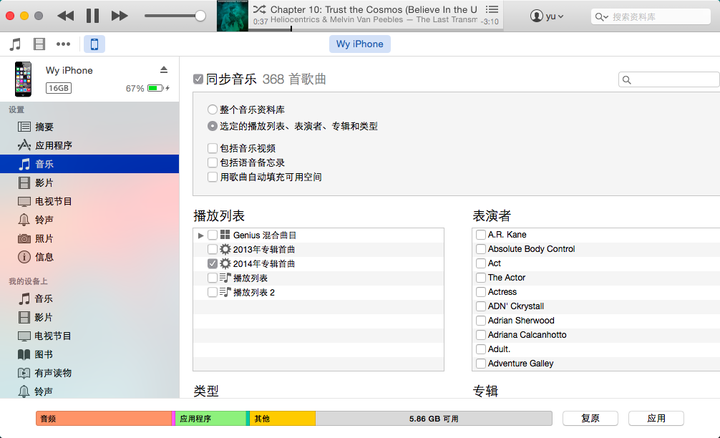Open 摘要 summary settings
This screenshot has height=438, width=720.
pos(90,127)
